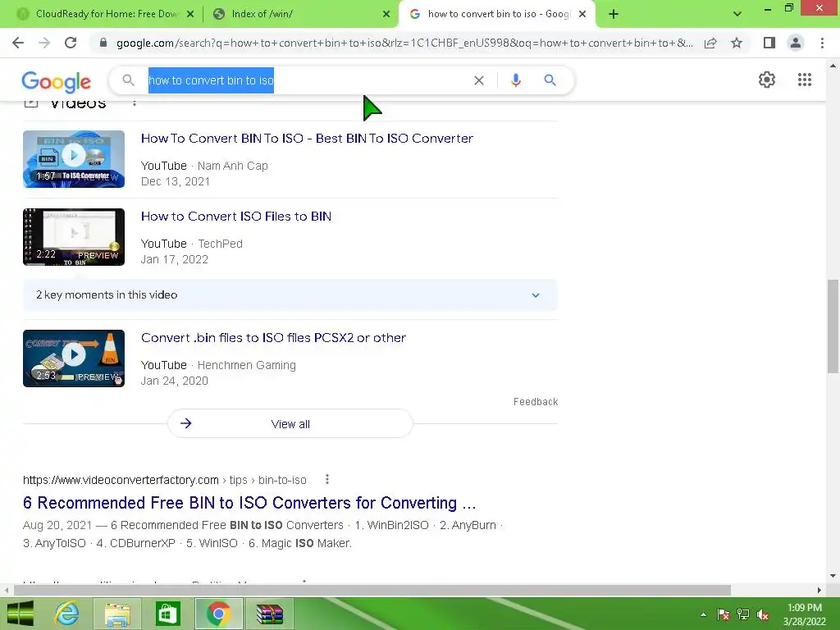Click the horizontal scrollbar thumb
The height and width of the screenshot is (630, 840).
coord(372,591)
